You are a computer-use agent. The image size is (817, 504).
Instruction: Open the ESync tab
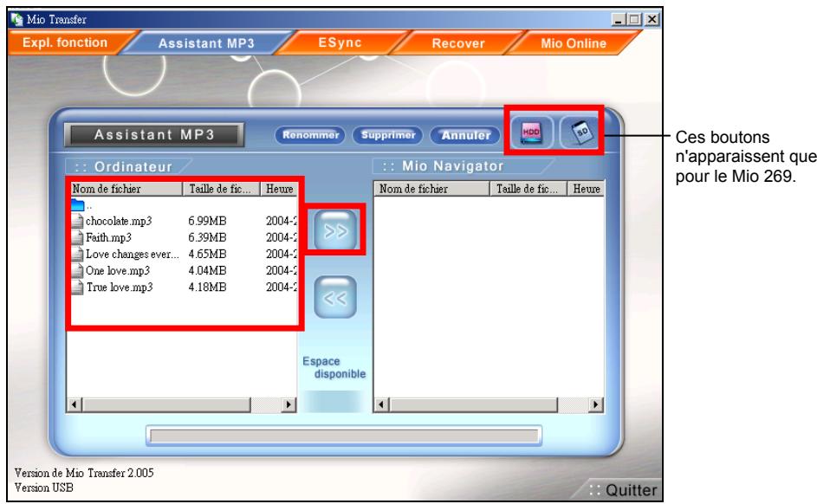pos(340,42)
